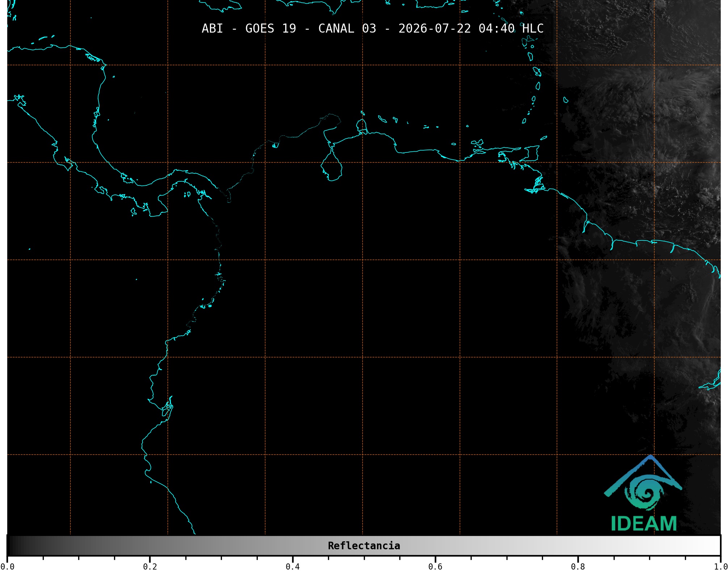728x571 pixels.
Task: Click the colorbar tick label 0.6
Action: [435, 567]
